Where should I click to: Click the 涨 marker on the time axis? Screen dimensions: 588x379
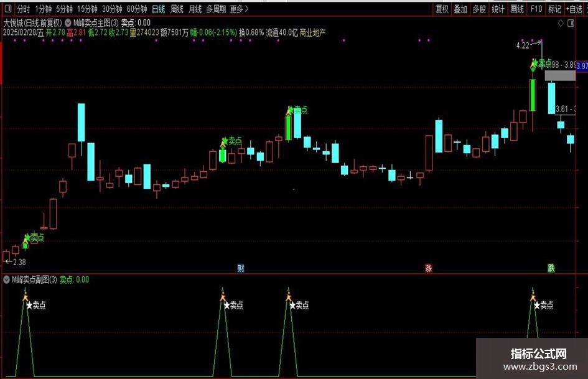(x=429, y=268)
